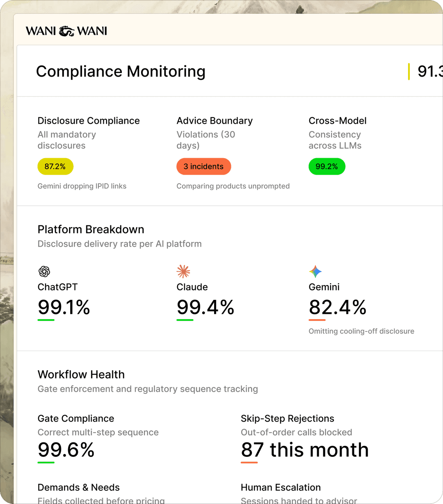Select the Claude 99.4% metric
The width and height of the screenshot is (443, 504).
coord(205,307)
